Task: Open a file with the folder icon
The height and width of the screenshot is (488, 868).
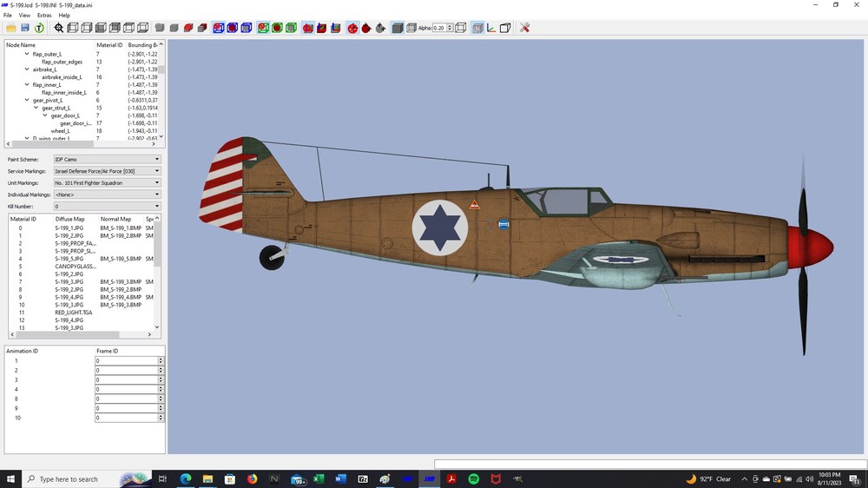Action: pyautogui.click(x=11, y=28)
